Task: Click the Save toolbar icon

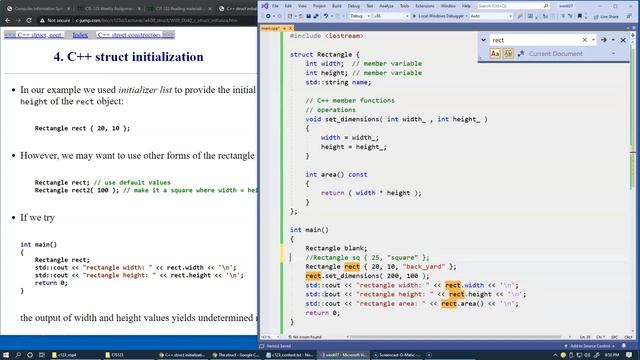Action: (308, 16)
